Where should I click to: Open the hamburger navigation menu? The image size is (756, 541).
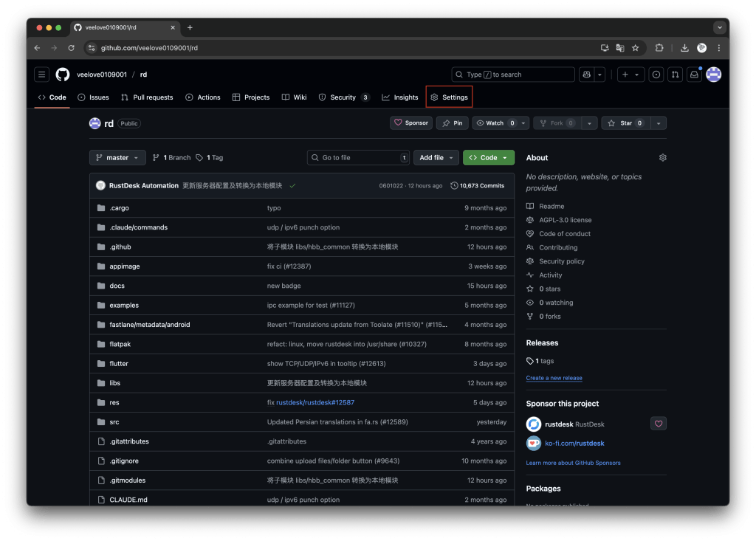pyautogui.click(x=42, y=75)
